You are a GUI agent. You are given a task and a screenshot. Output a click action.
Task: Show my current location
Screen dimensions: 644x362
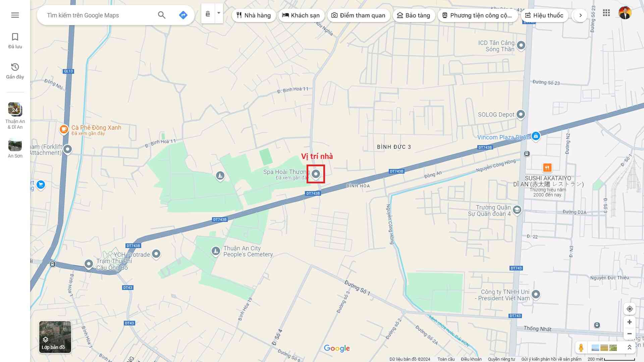tap(630, 309)
